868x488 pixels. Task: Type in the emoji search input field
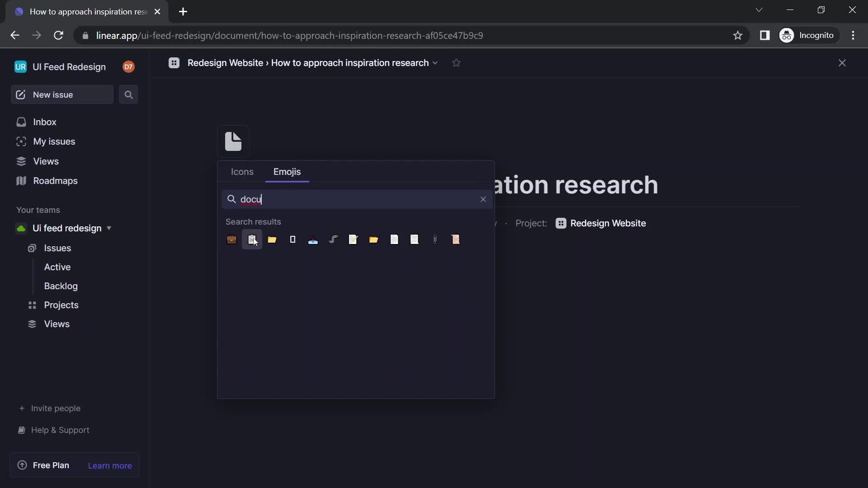[x=356, y=199]
